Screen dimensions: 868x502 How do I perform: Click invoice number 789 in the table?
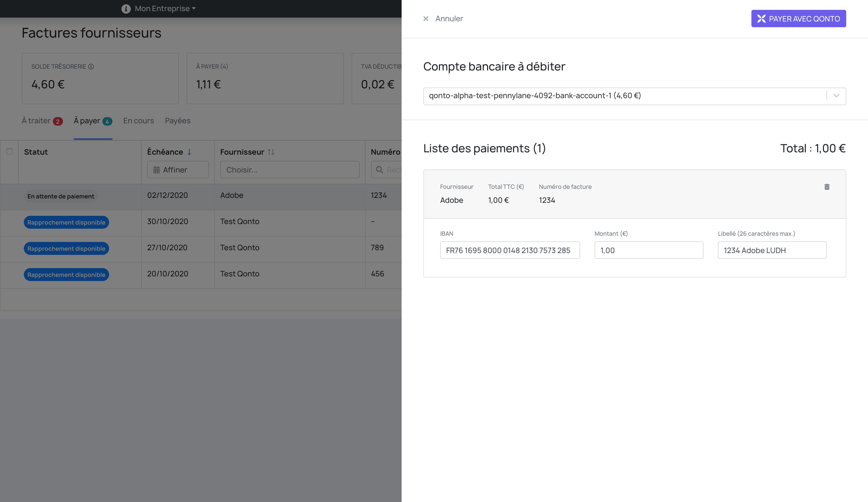(x=377, y=248)
